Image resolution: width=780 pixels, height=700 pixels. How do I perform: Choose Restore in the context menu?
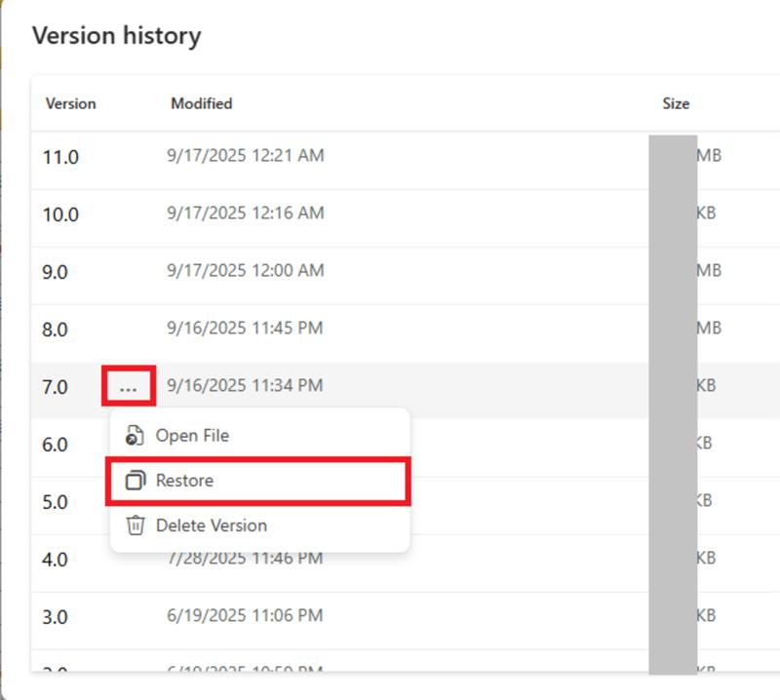187,480
